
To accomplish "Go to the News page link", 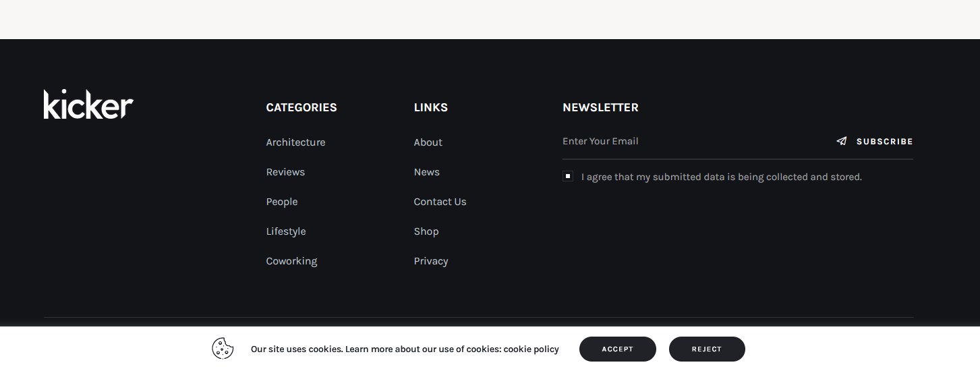I will [427, 172].
